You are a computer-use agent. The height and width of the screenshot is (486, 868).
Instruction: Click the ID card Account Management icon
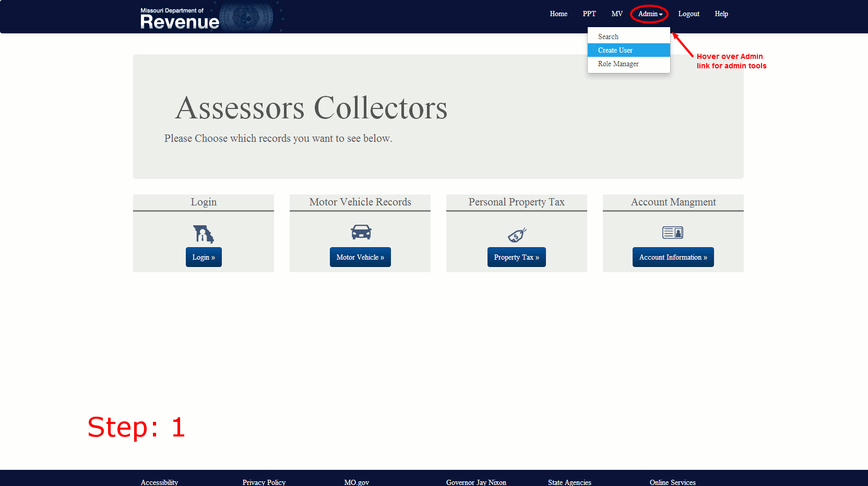tap(673, 233)
